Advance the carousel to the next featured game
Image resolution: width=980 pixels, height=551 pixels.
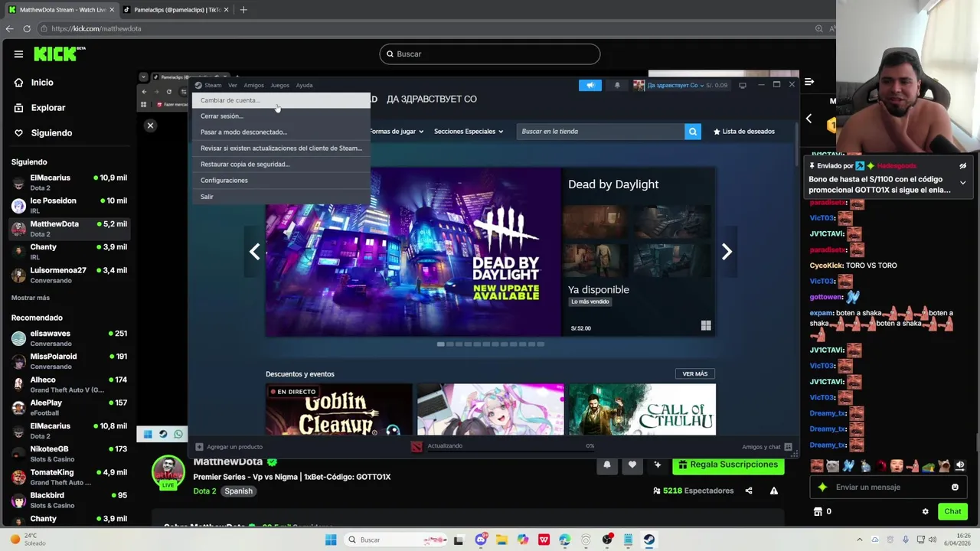point(727,252)
